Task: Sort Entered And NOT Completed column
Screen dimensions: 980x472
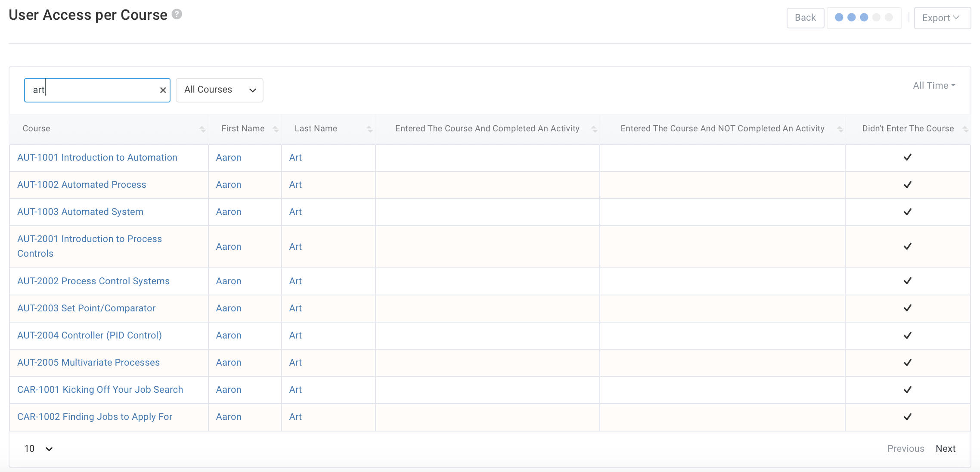Action: (x=840, y=129)
